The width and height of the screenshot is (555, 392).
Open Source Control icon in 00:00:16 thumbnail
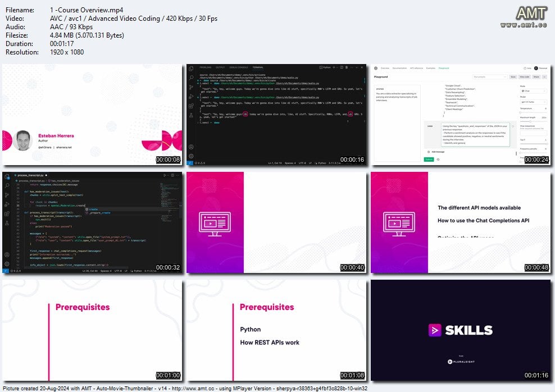pos(191,87)
